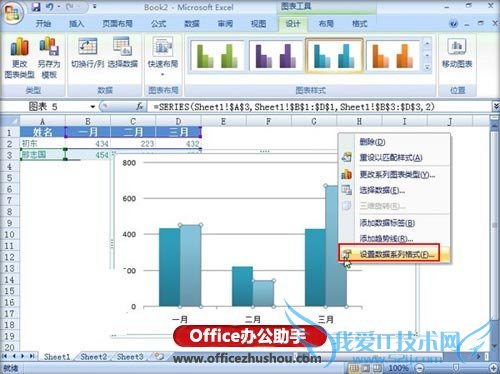Click the dark teal bar for 一月
Image resolution: width=500 pixels, height=374 pixels.
tap(169, 267)
